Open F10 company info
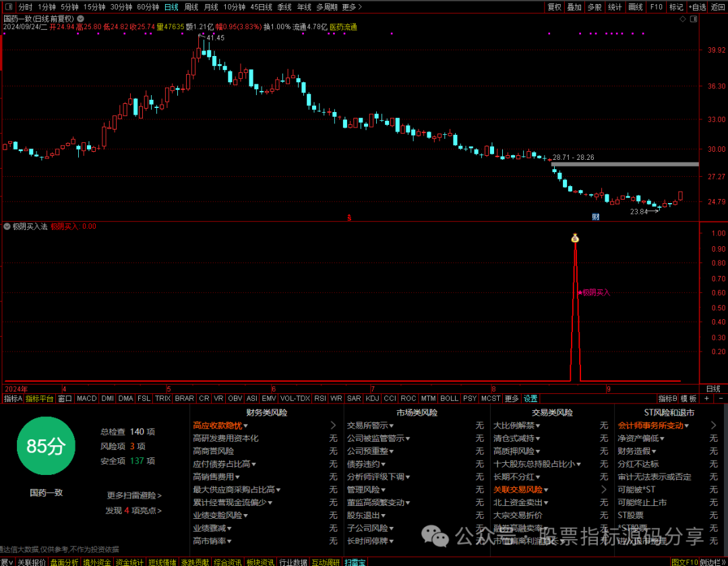The width and height of the screenshot is (728, 566). tap(656, 7)
